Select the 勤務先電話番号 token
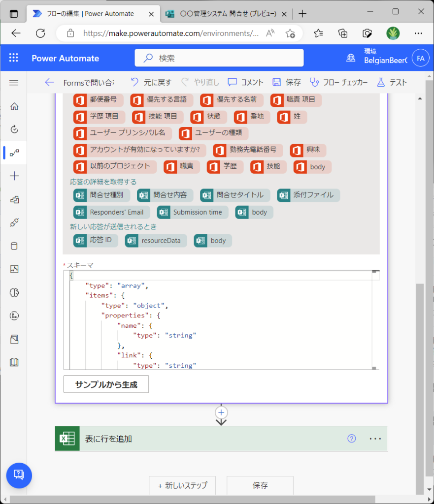 (248, 150)
